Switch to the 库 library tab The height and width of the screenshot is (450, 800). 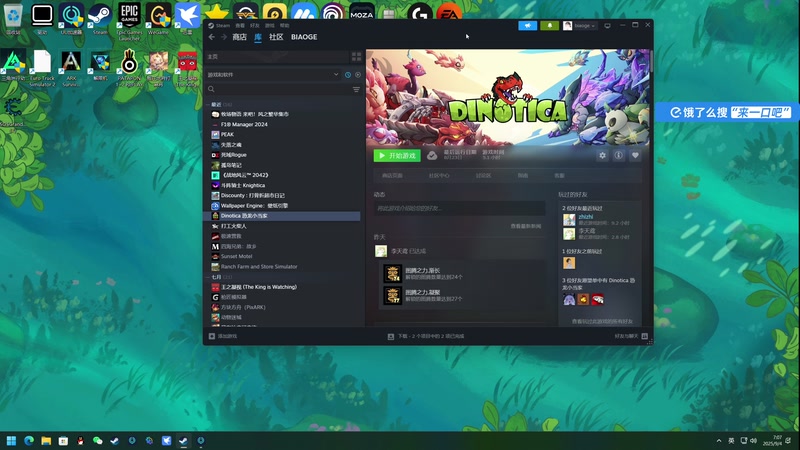click(258, 37)
